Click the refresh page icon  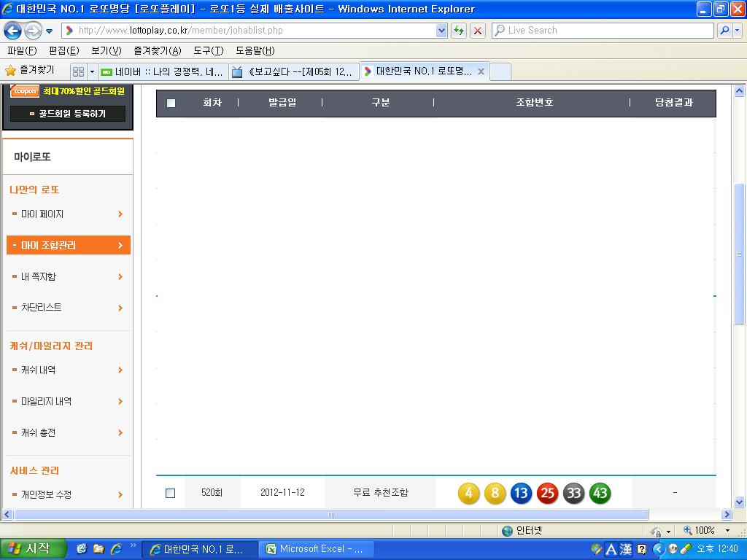point(459,31)
